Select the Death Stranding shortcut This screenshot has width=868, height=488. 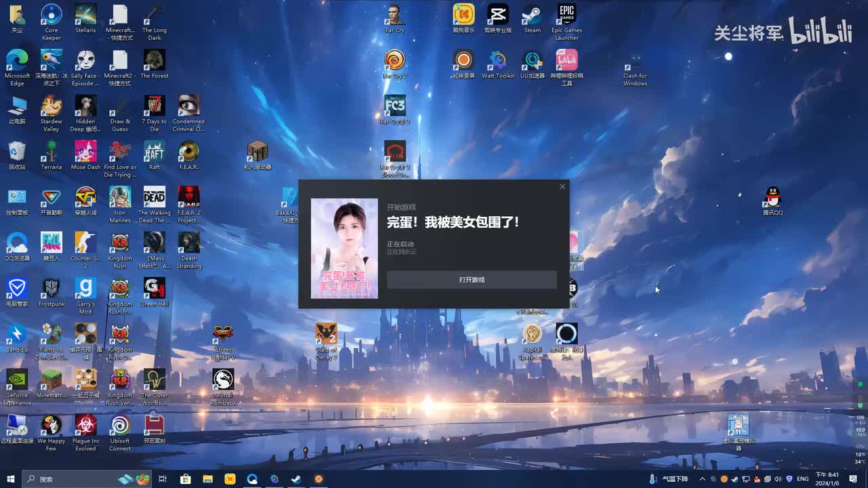(x=189, y=251)
